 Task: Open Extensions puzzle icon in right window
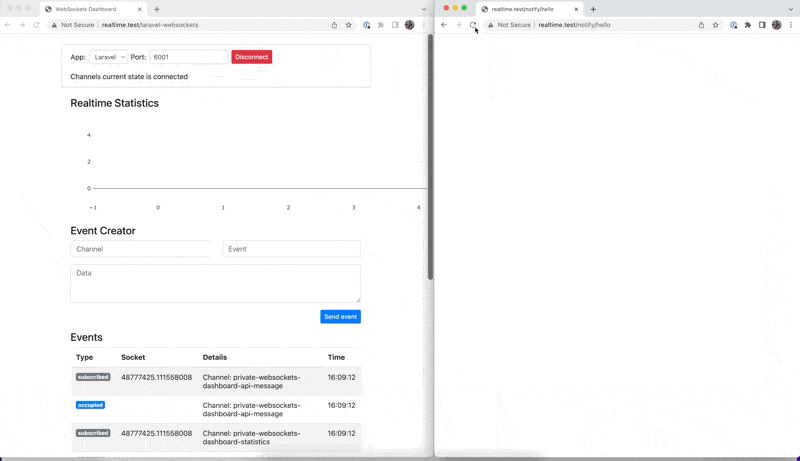(747, 25)
